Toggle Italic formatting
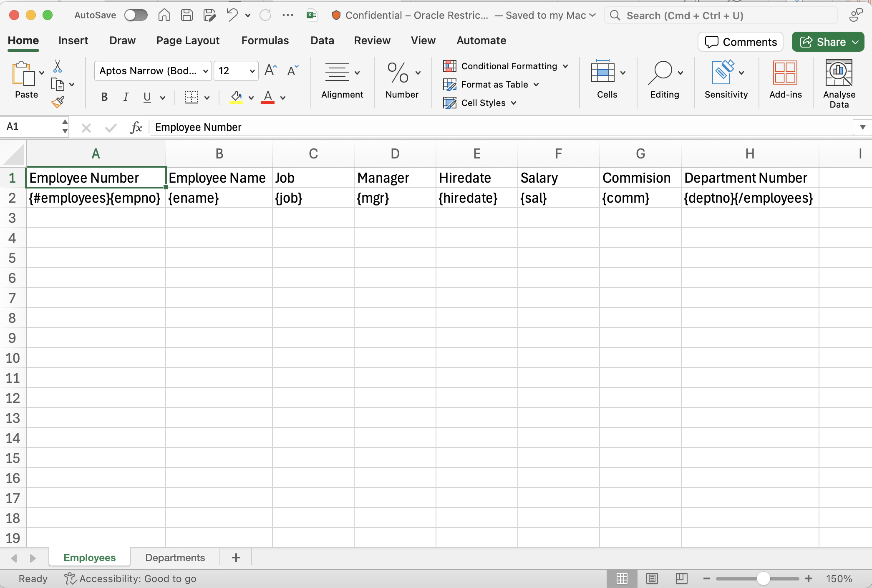872x588 pixels. [126, 97]
